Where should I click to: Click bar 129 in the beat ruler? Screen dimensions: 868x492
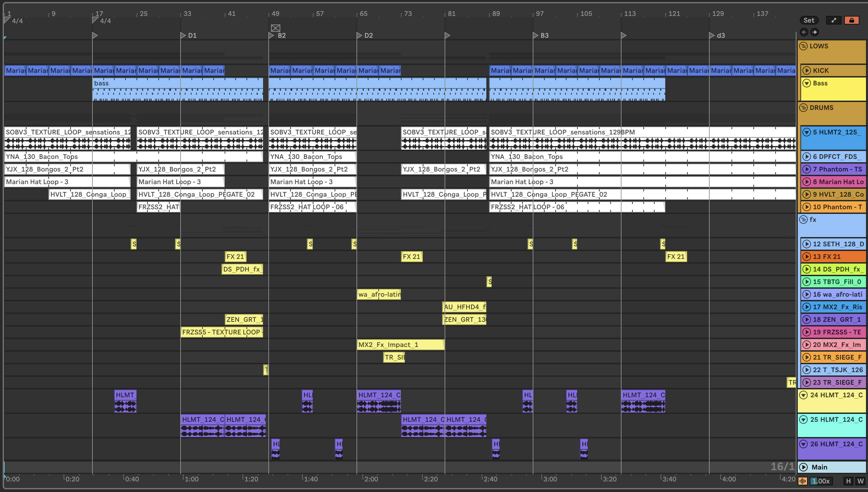point(718,14)
